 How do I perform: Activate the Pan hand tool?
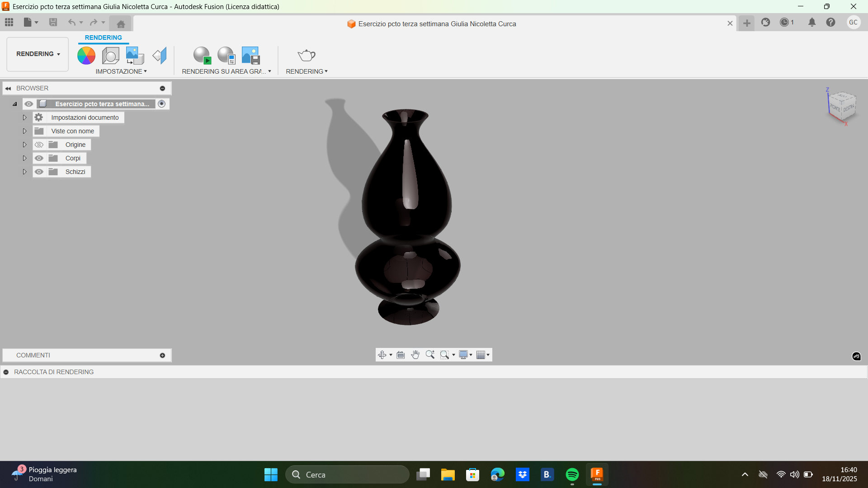415,355
